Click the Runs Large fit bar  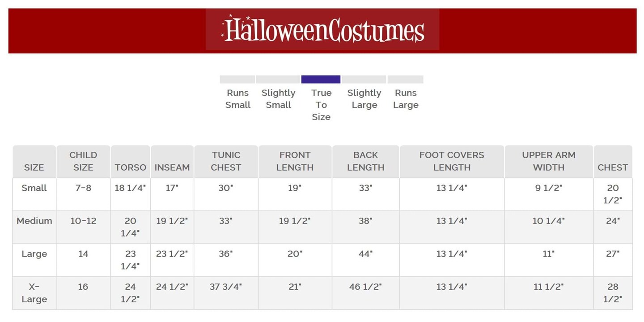pos(405,79)
